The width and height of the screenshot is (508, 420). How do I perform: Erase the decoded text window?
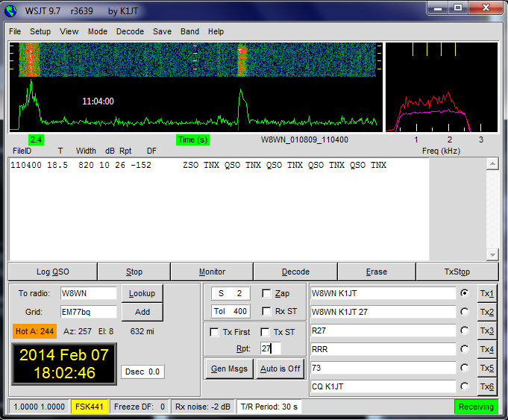376,272
